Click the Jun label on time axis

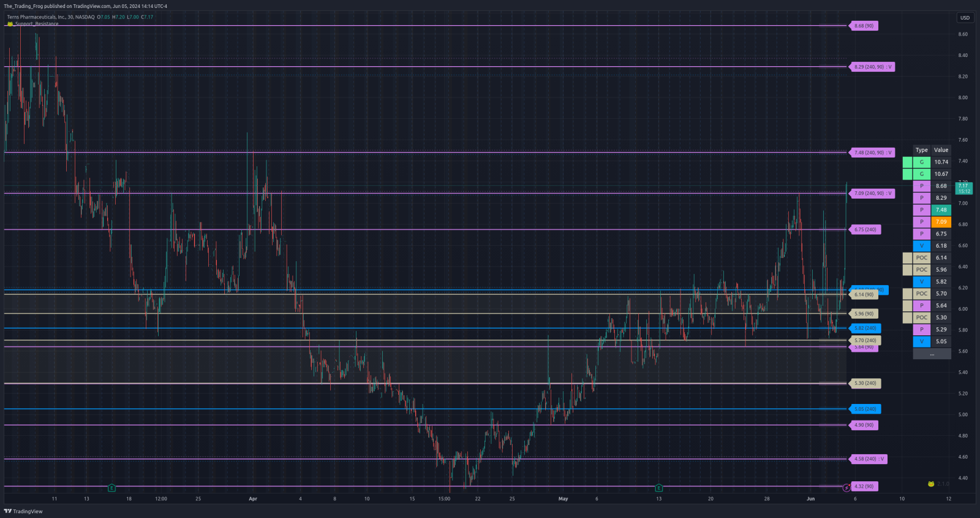810,499
